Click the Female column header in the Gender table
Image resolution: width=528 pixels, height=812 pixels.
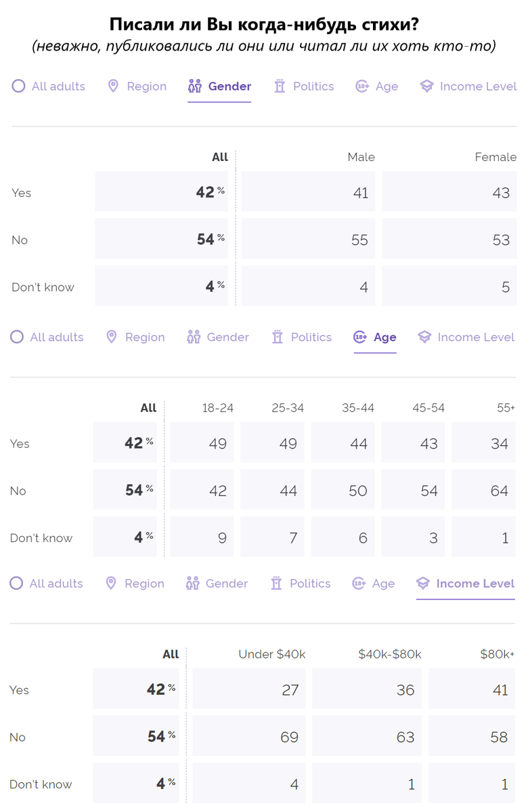[x=496, y=156]
